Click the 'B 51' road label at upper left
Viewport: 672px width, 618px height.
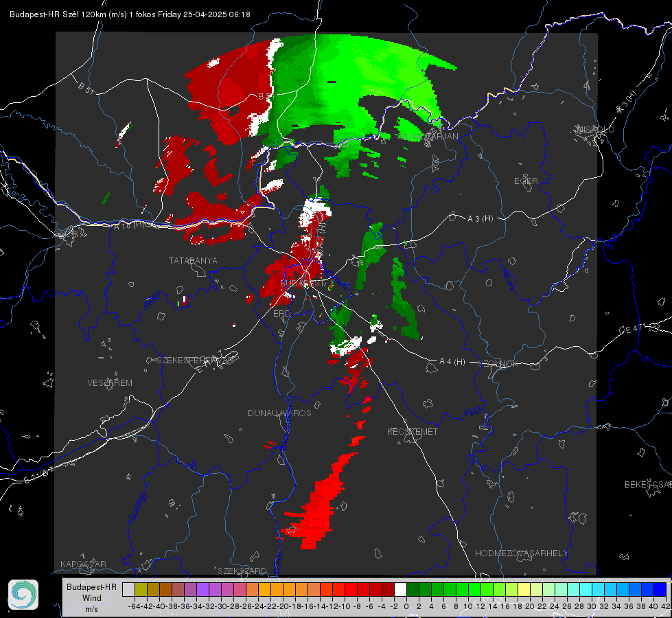coord(86,87)
